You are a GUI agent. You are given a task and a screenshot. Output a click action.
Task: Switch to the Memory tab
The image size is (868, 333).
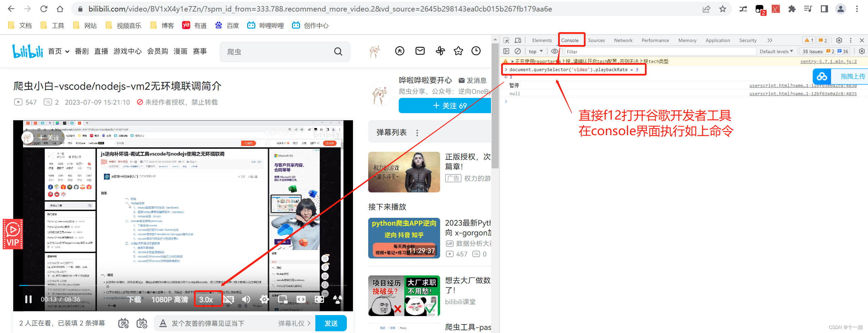[x=687, y=40]
